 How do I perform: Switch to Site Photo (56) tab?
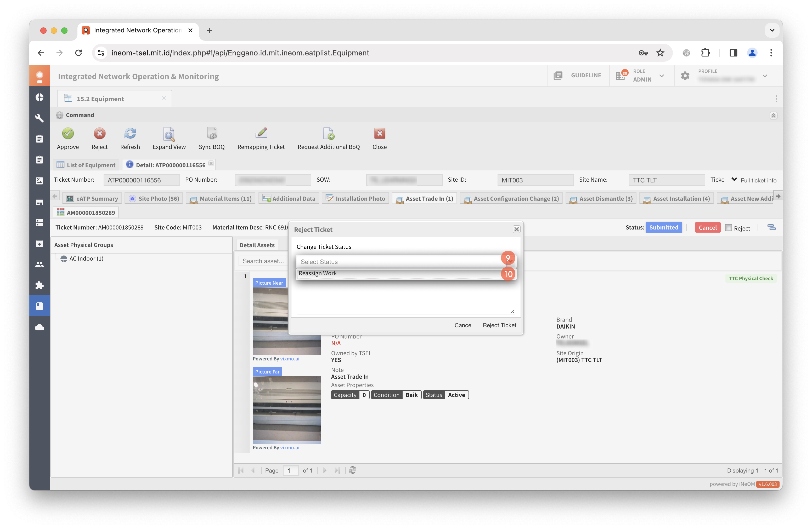(154, 198)
